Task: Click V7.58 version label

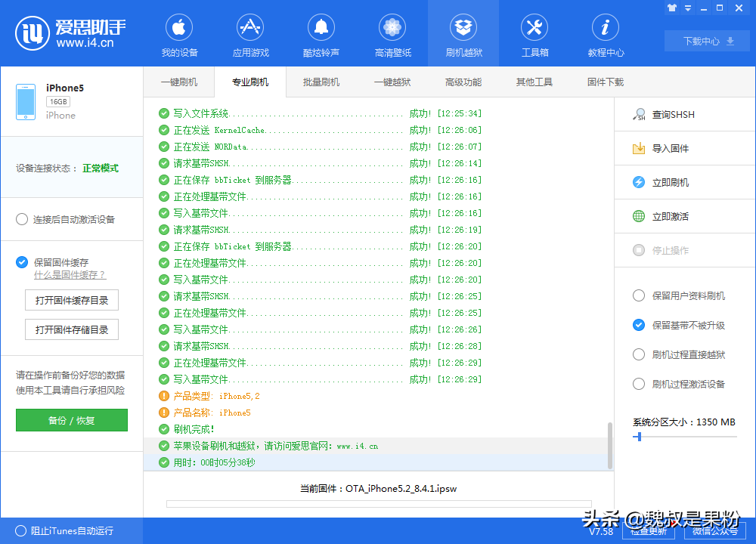Action: pos(601,531)
